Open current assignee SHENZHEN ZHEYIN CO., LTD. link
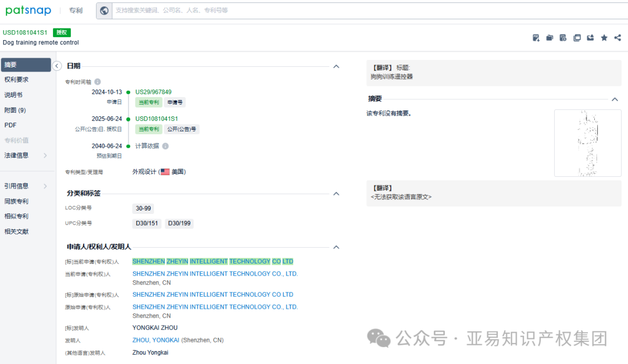Image resolution: width=628 pixels, height=364 pixels. tap(215, 274)
